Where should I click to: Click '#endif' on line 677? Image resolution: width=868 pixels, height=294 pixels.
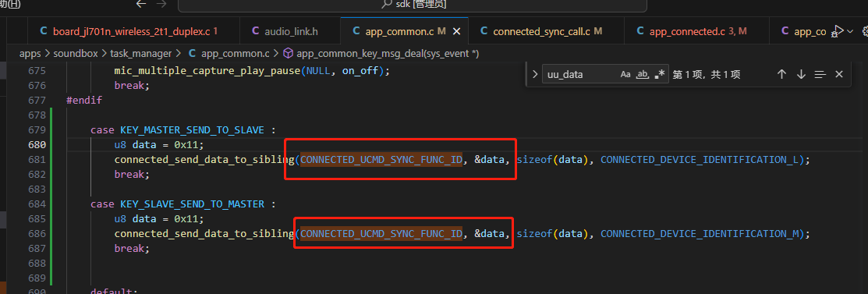pos(84,101)
